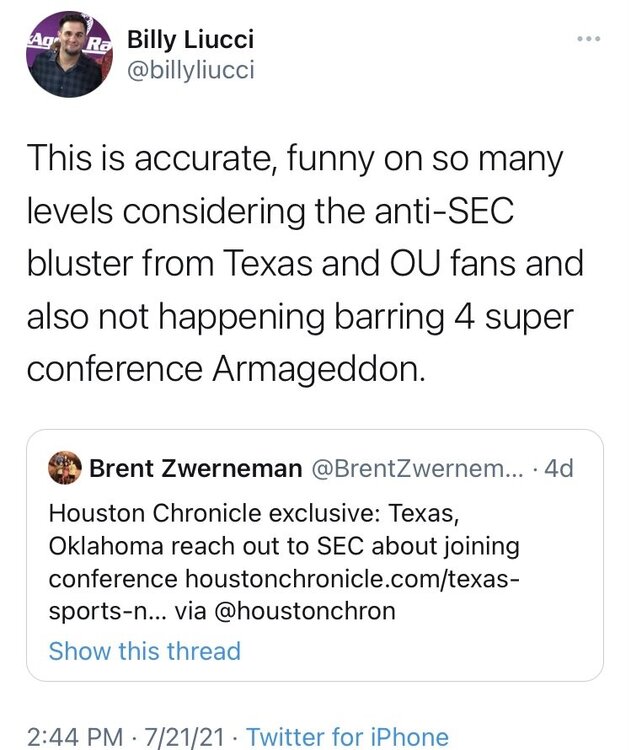Screen dimensions: 631x750
Task: Tap Brent Zwerneman's small avatar icon
Action: [x=65, y=468]
